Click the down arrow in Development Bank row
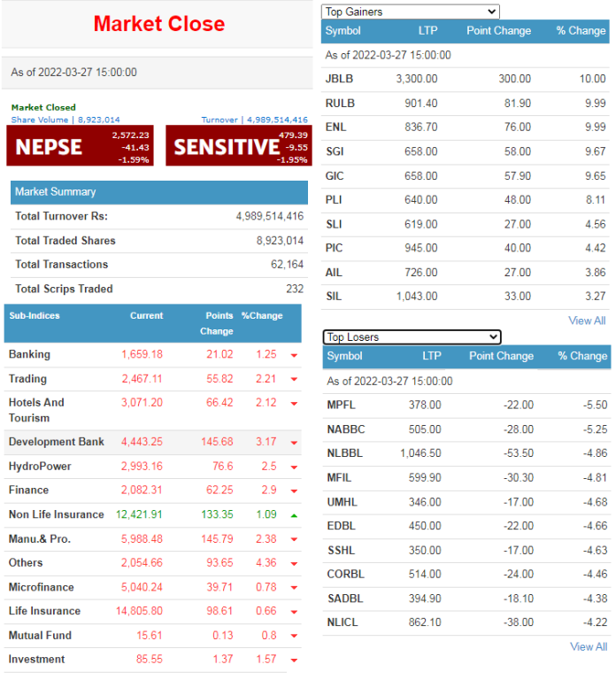 [294, 443]
